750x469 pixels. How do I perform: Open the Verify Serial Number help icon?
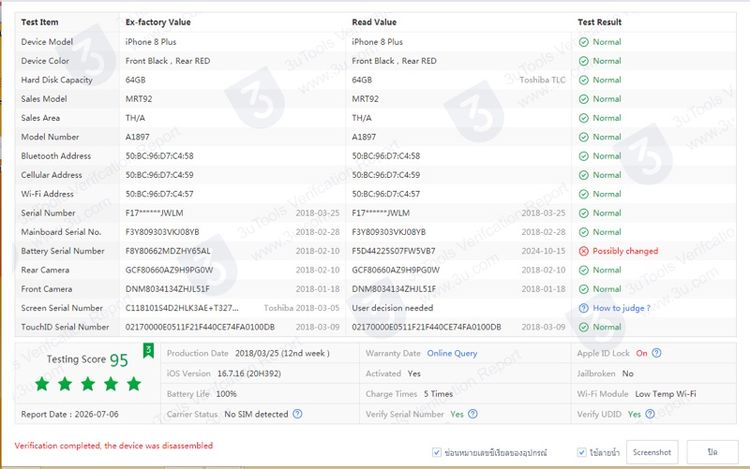(473, 414)
